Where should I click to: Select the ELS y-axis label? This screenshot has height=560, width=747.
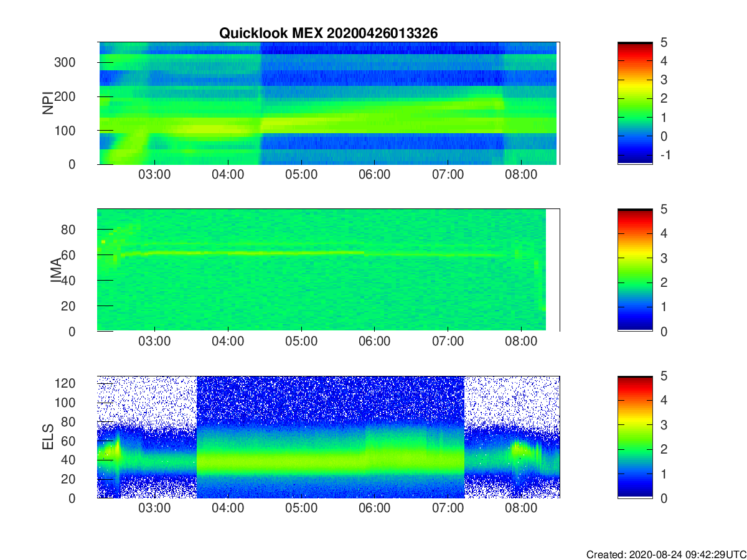(x=47, y=437)
